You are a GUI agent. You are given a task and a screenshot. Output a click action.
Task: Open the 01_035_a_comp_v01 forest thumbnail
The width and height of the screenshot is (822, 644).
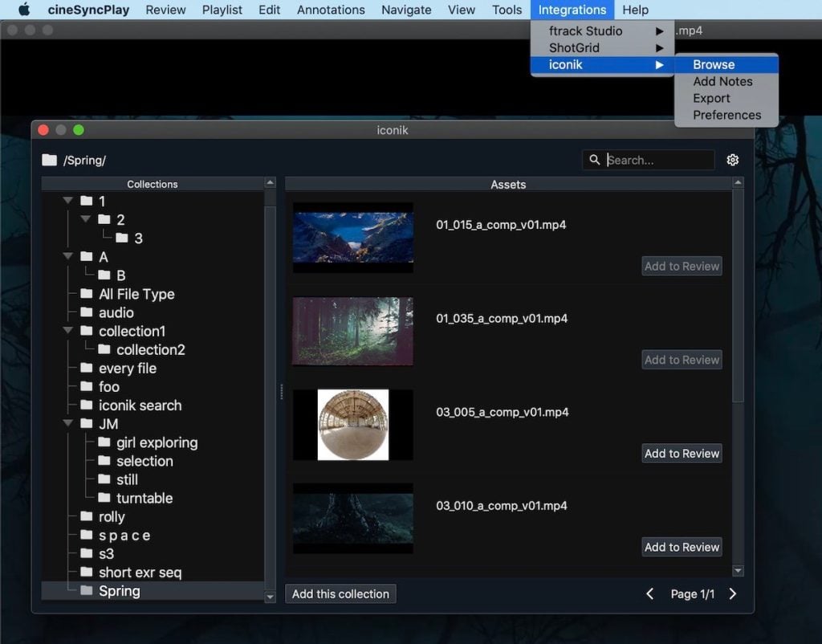click(352, 331)
